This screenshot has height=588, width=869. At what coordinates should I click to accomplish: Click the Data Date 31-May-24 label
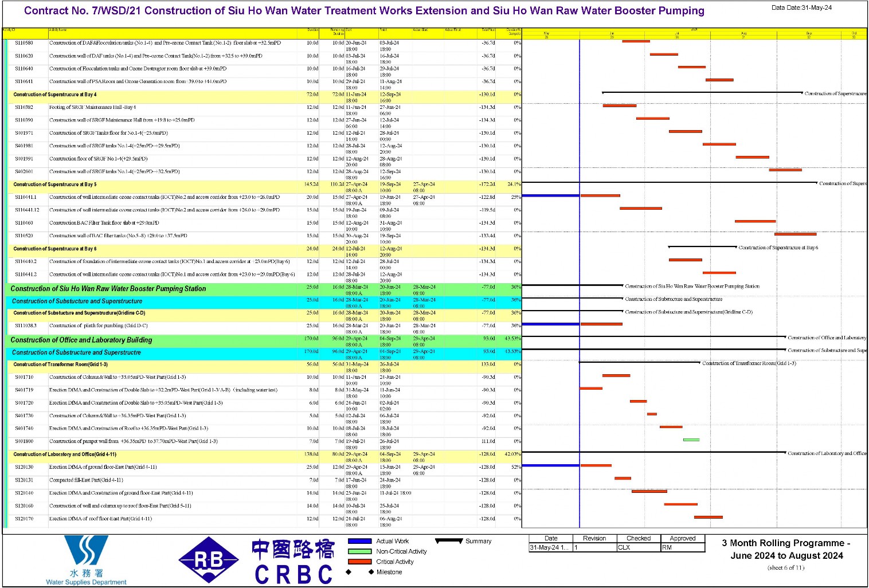(801, 7)
